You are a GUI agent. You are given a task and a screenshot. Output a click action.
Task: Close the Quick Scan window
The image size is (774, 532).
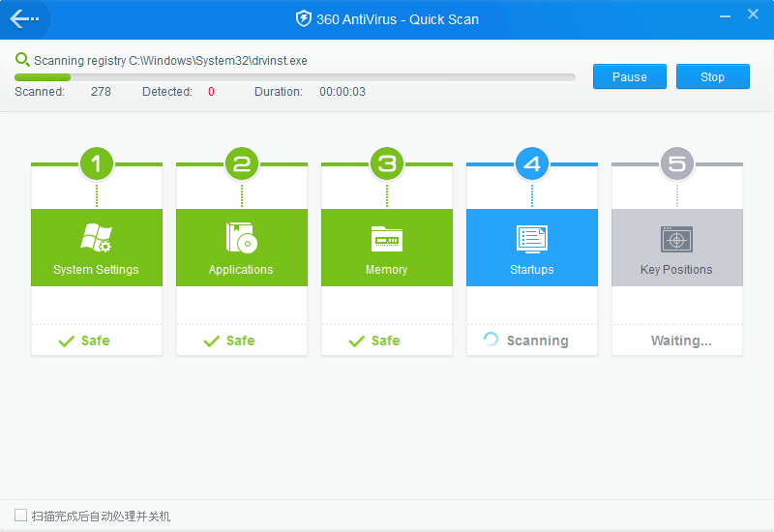pyautogui.click(x=753, y=15)
